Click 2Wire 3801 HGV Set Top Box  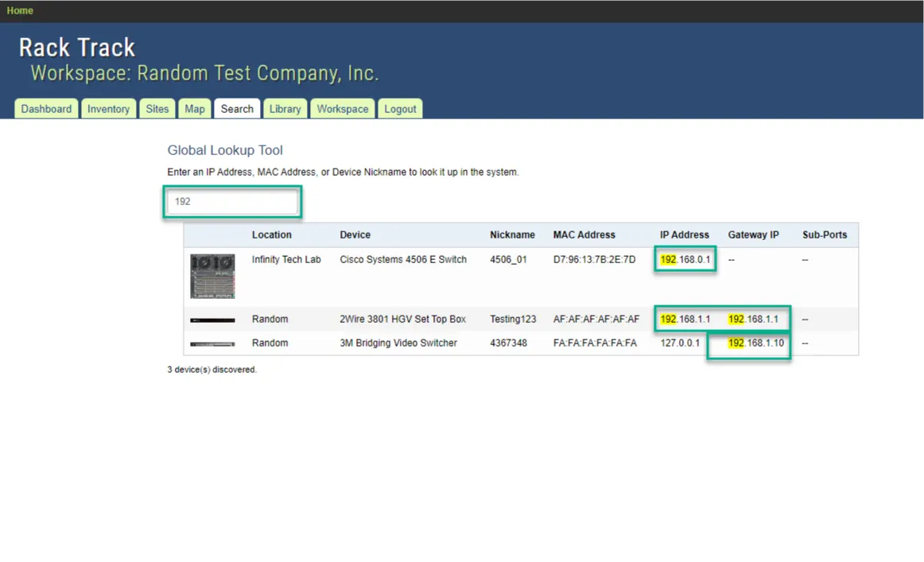click(402, 319)
